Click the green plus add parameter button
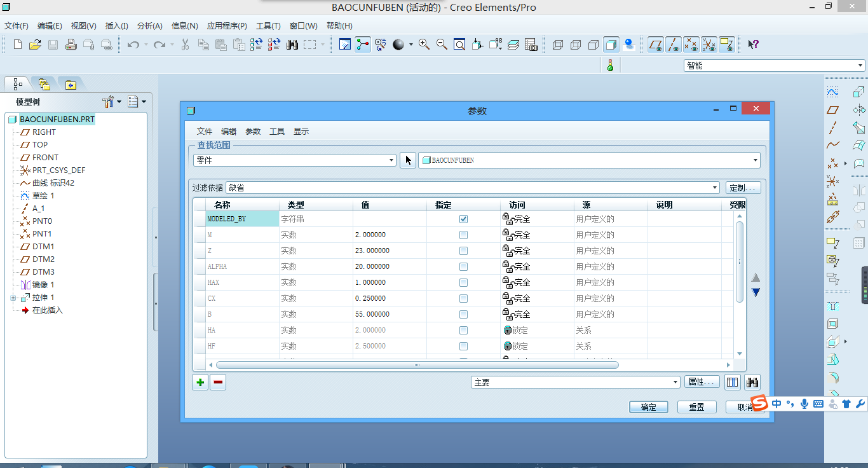 200,382
